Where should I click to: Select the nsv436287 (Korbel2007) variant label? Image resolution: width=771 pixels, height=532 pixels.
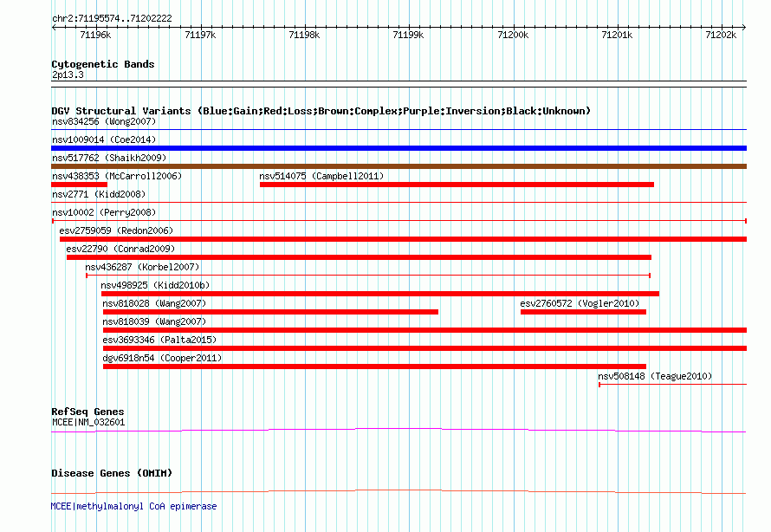pyautogui.click(x=142, y=267)
